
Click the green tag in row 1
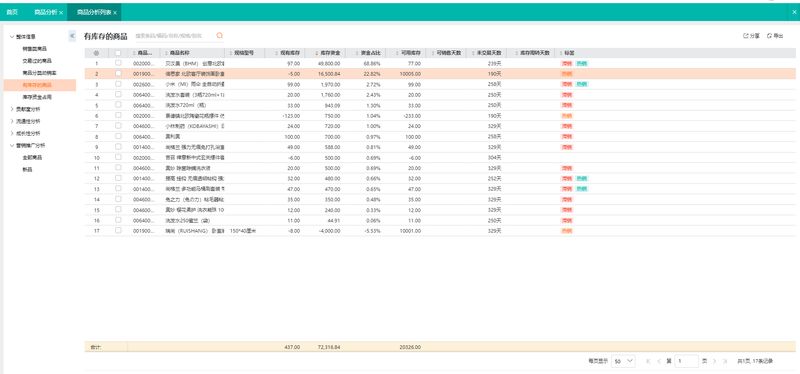point(582,64)
